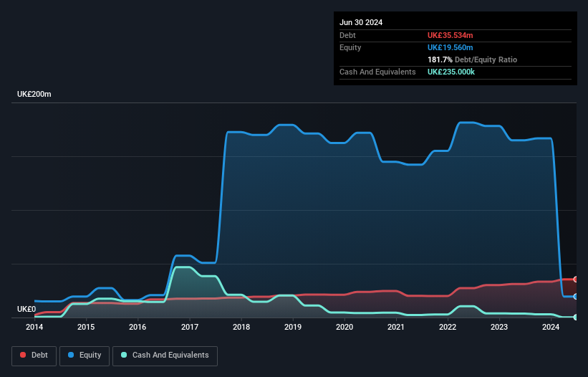Toggle Cash And Equivalents legend button
This screenshot has width=588, height=377.
tap(165, 355)
